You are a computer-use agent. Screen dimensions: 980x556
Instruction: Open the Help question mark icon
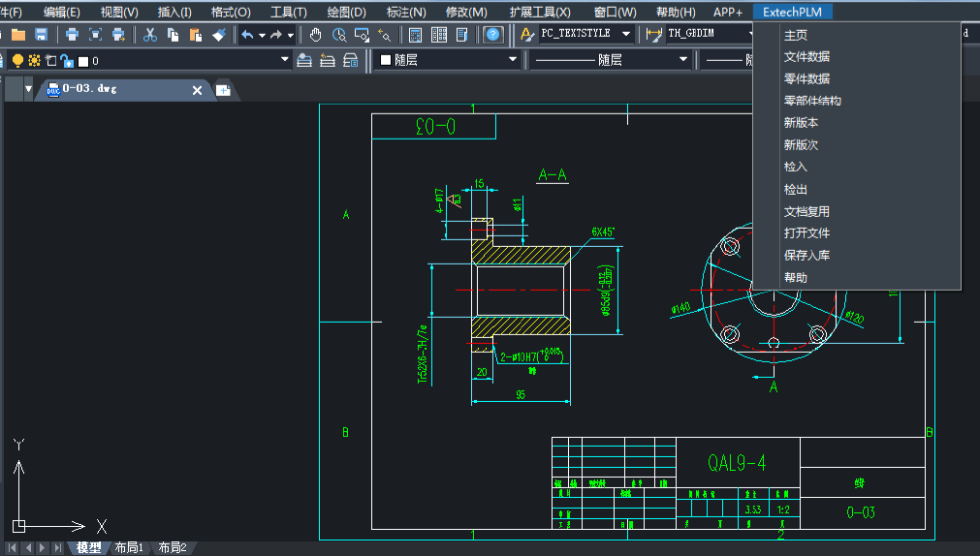pos(493,35)
